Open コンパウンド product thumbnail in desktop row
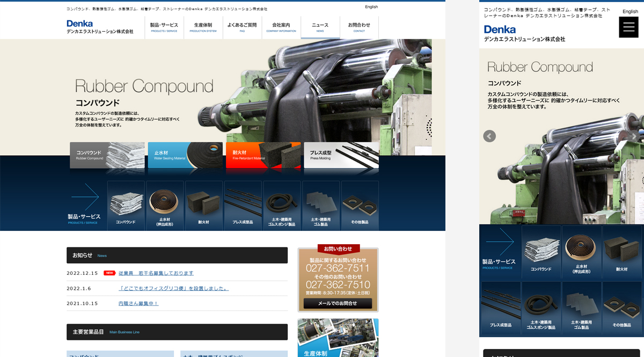 126,206
